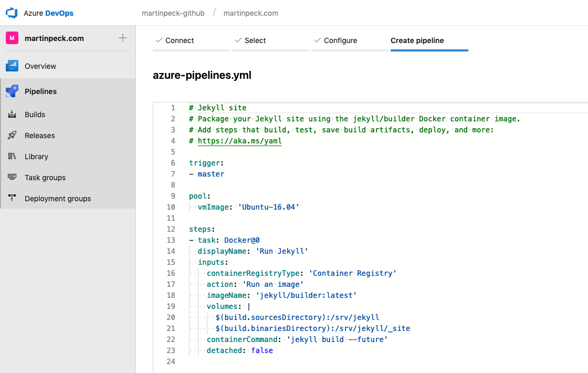The height and width of the screenshot is (373, 588).
Task: Click the displayName 'Run Jekyll' line
Action: click(x=253, y=251)
